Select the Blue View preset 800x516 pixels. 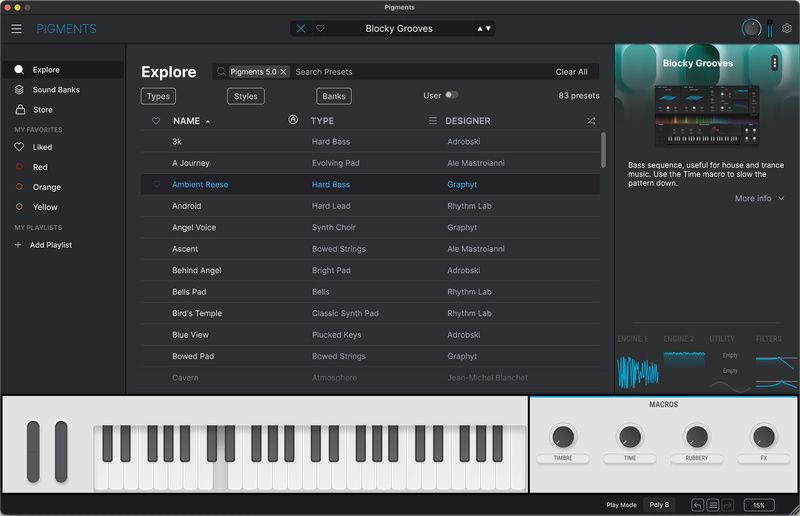(x=370, y=334)
